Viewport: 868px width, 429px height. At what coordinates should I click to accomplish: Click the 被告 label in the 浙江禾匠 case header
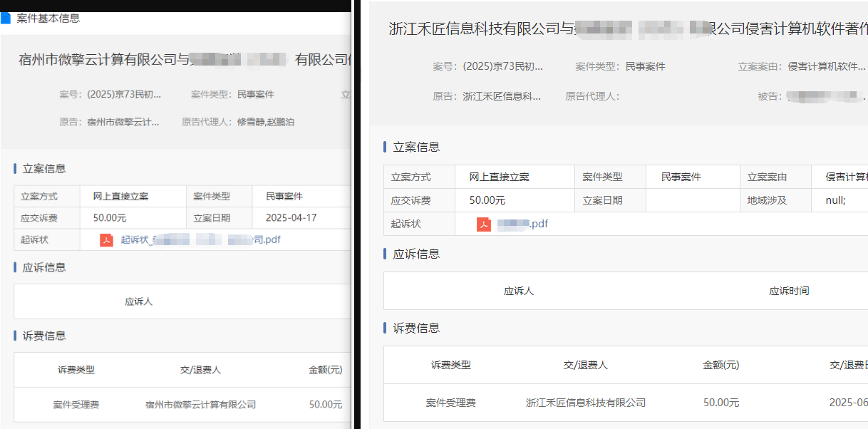pos(770,96)
